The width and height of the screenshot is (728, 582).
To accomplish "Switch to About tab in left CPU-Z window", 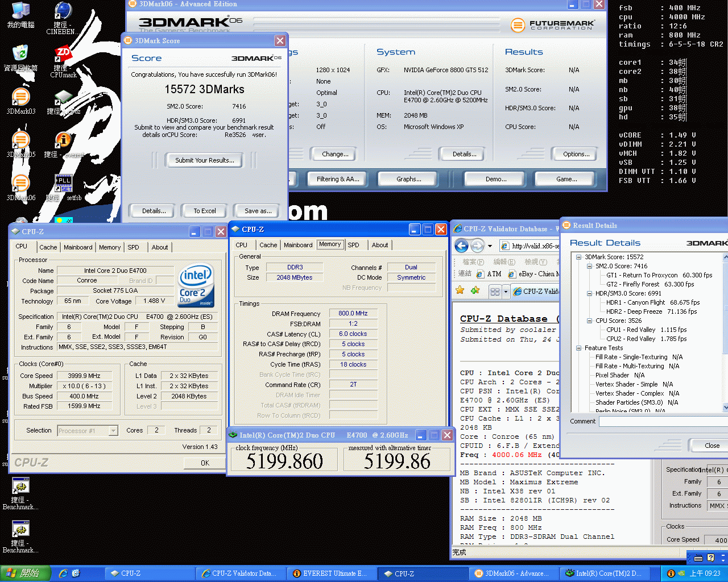I will click(160, 247).
